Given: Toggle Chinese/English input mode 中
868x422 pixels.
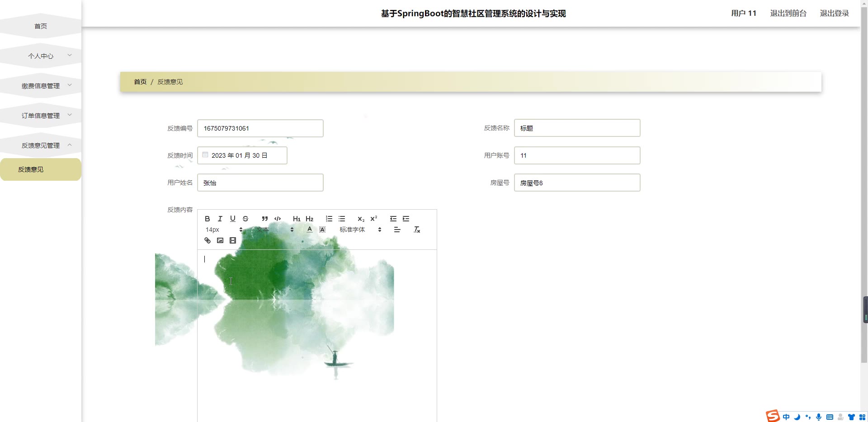Looking at the screenshot, I should click(786, 417).
